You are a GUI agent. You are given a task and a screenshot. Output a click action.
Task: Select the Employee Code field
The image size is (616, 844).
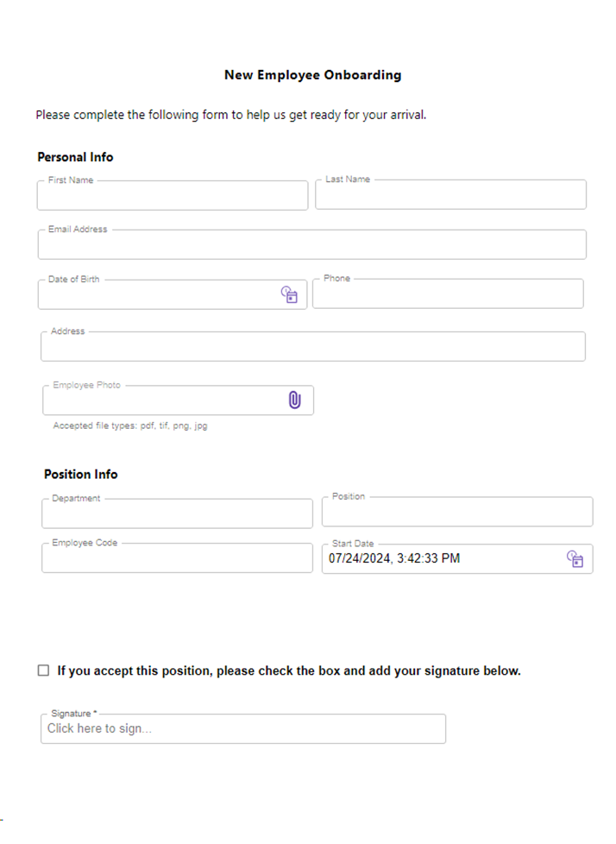coord(177,557)
